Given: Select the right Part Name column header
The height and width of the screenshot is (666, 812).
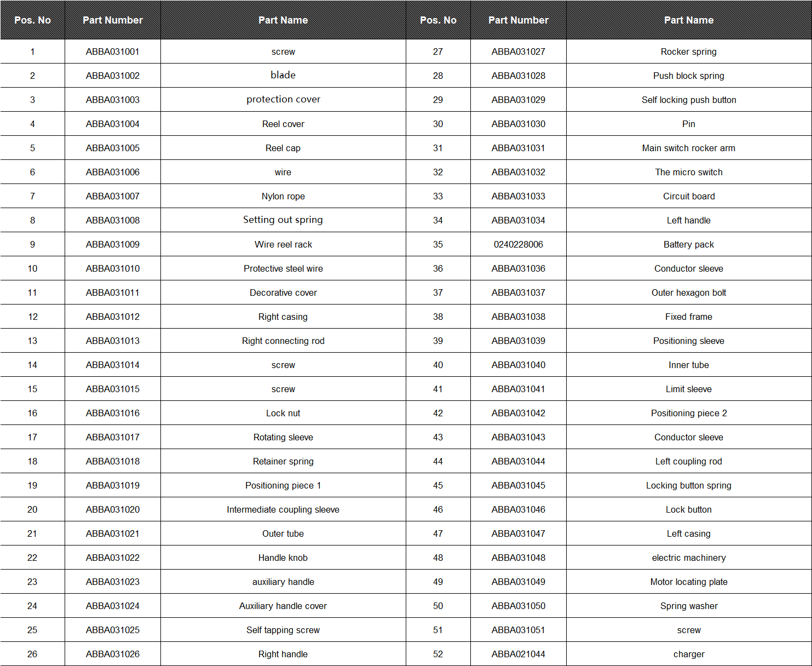Looking at the screenshot, I should (689, 20).
